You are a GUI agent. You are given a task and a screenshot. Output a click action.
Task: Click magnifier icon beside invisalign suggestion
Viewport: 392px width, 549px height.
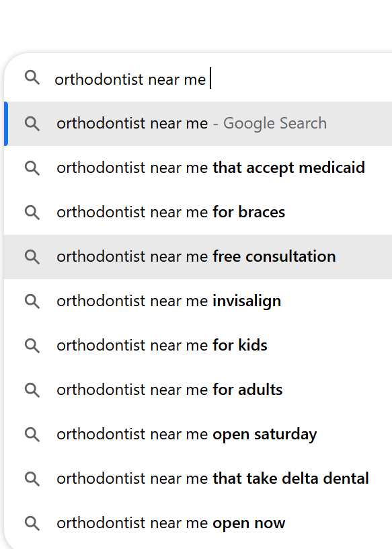32,301
